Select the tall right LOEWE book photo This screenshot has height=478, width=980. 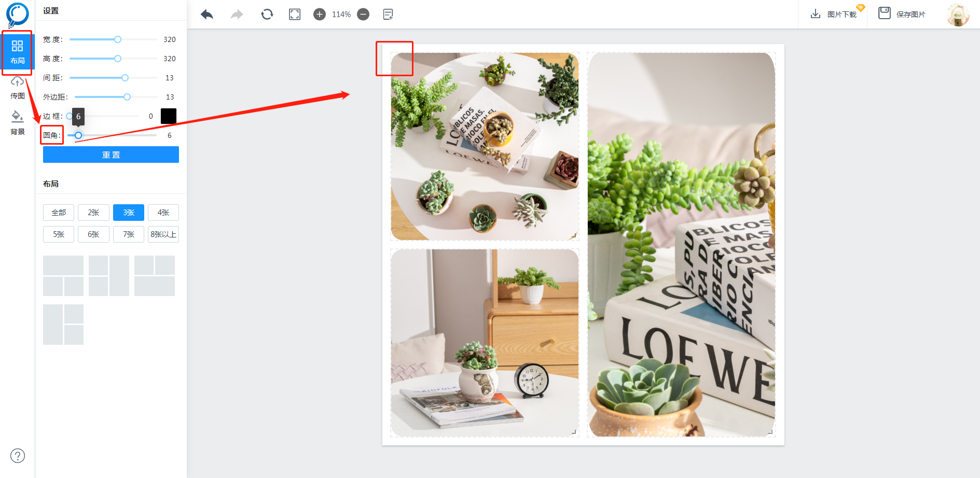point(681,244)
